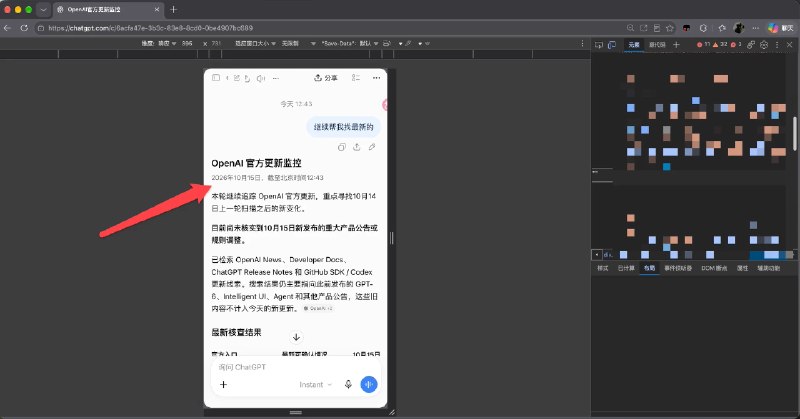Open the browser profile avatar
The height and width of the screenshot is (419, 800).
(738, 28)
